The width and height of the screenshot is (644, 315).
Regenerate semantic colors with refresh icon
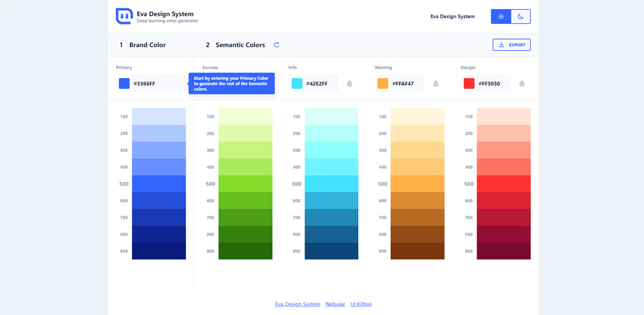point(277,45)
